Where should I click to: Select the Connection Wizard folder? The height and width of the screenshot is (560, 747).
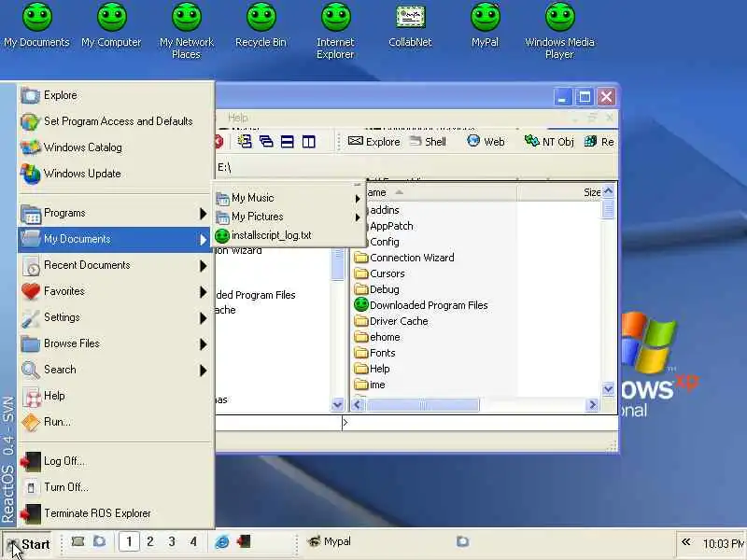click(x=404, y=259)
